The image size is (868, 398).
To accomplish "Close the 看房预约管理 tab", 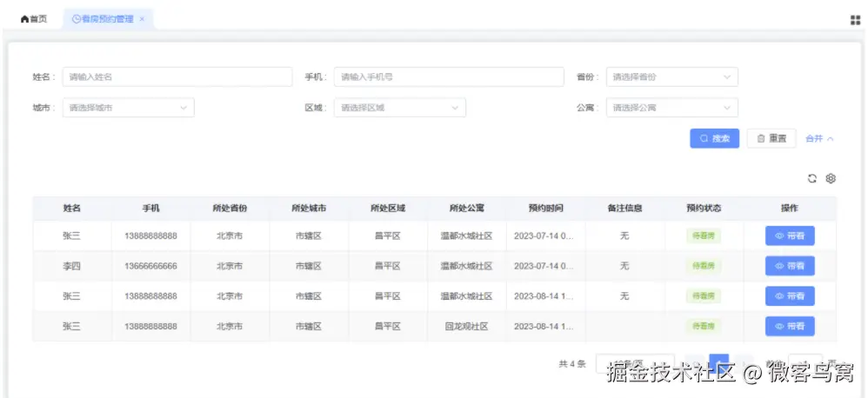I will [142, 19].
